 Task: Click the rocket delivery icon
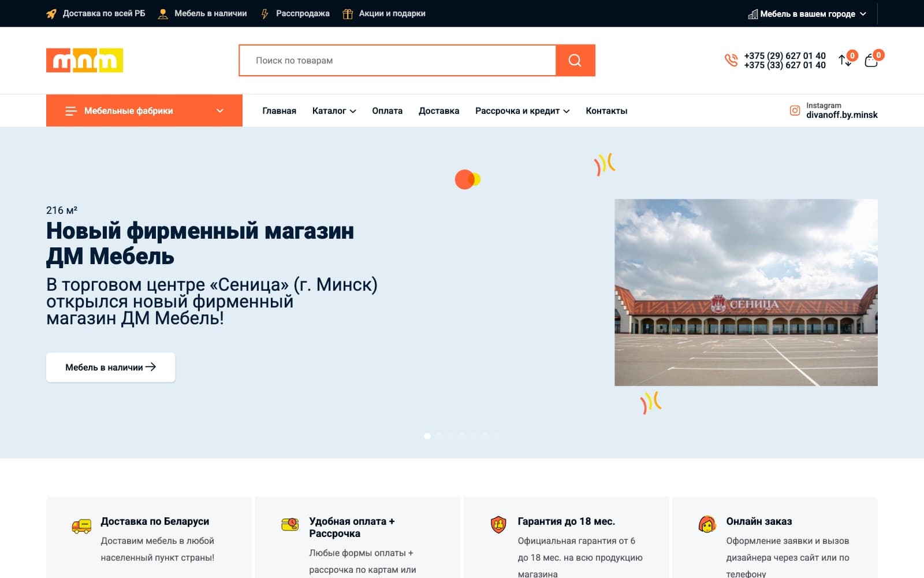coord(51,14)
